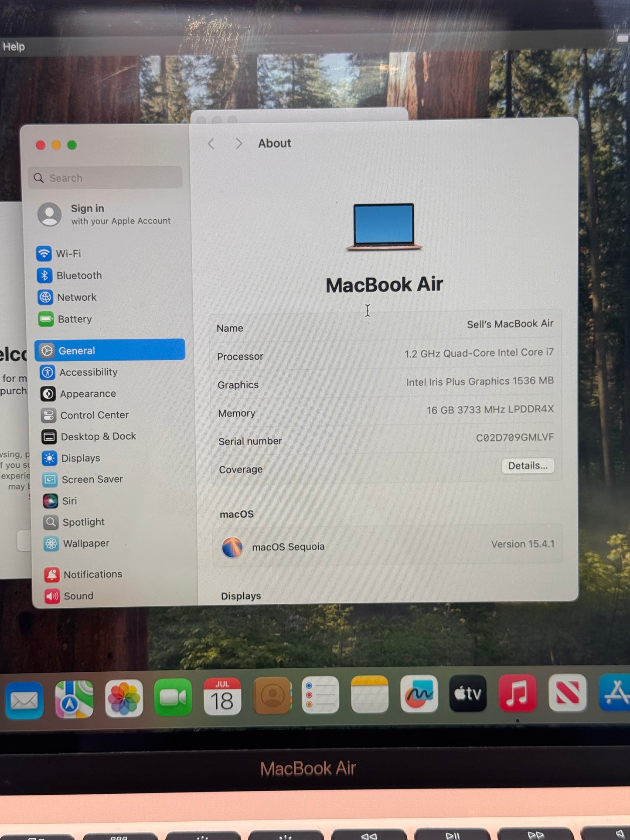Viewport: 630px width, 840px height.
Task: Open Battery settings in sidebar
Action: [x=65, y=319]
